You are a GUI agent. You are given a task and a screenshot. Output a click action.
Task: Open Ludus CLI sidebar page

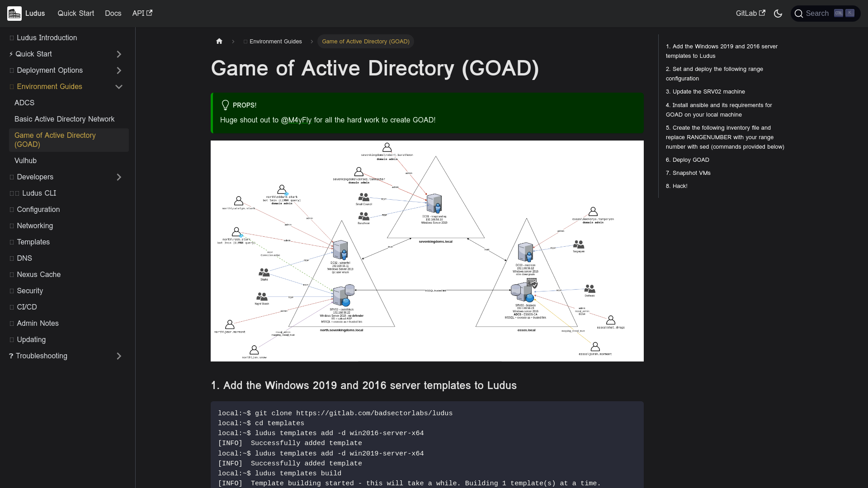click(x=69, y=193)
